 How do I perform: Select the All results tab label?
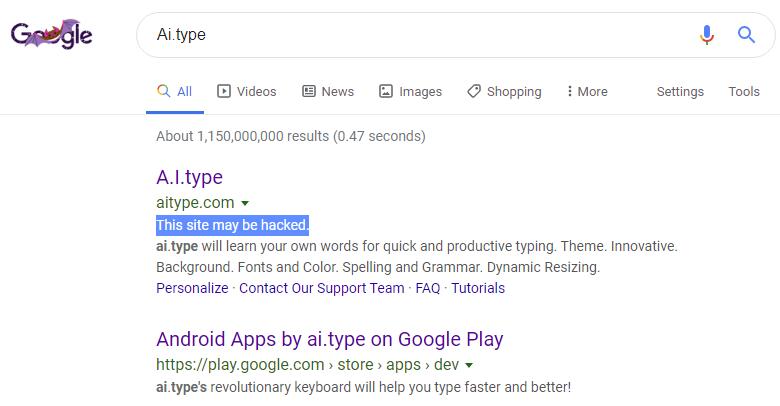coord(185,92)
